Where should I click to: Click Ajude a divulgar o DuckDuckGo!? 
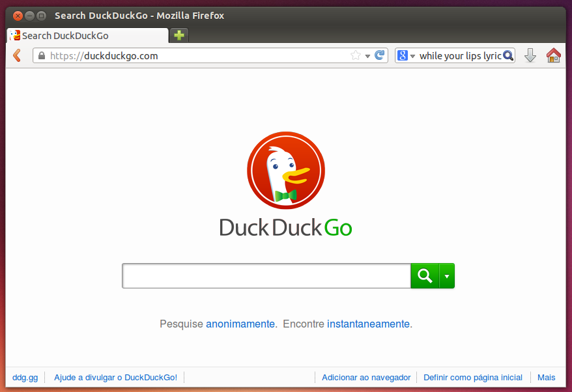[116, 378]
